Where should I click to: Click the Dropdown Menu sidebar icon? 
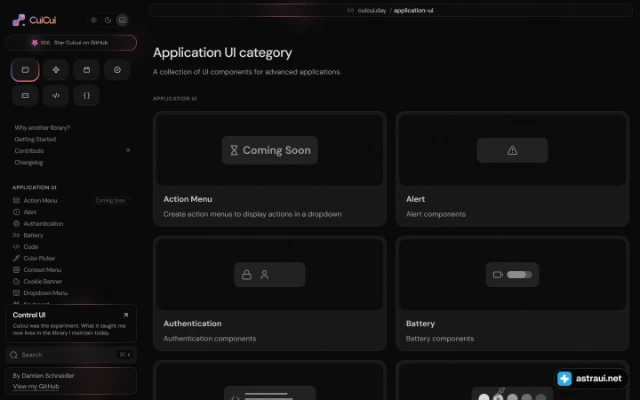16,293
